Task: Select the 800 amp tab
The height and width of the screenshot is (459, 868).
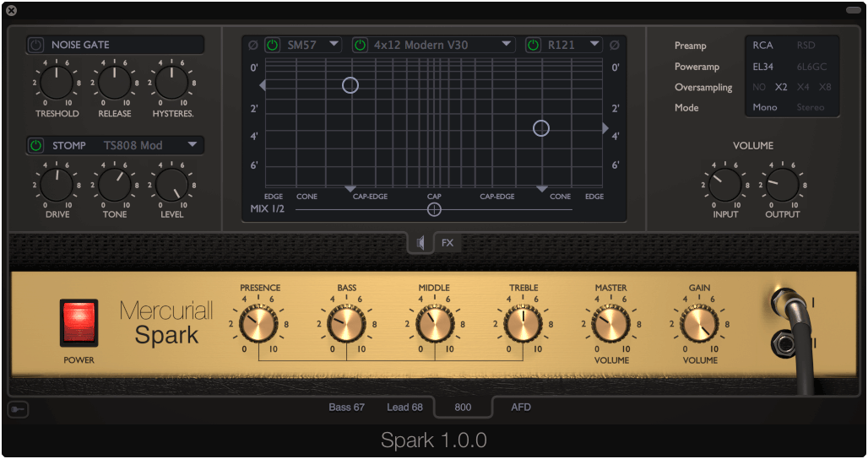Action: [x=463, y=407]
